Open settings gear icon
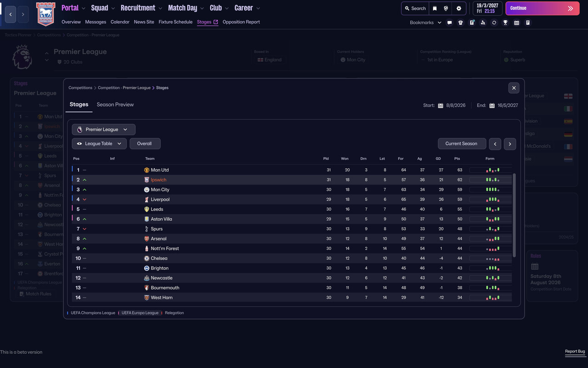588x368 pixels. click(x=458, y=8)
